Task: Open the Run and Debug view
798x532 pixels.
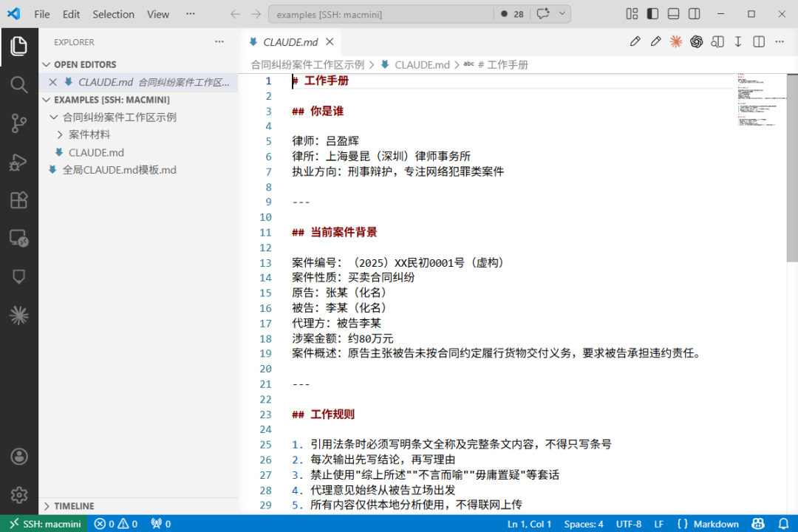Action: [x=18, y=162]
